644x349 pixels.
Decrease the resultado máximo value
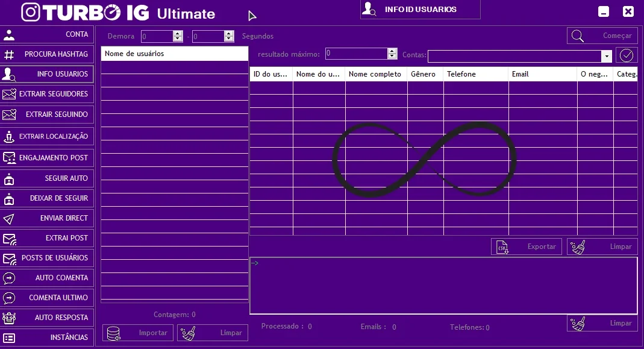coord(392,56)
